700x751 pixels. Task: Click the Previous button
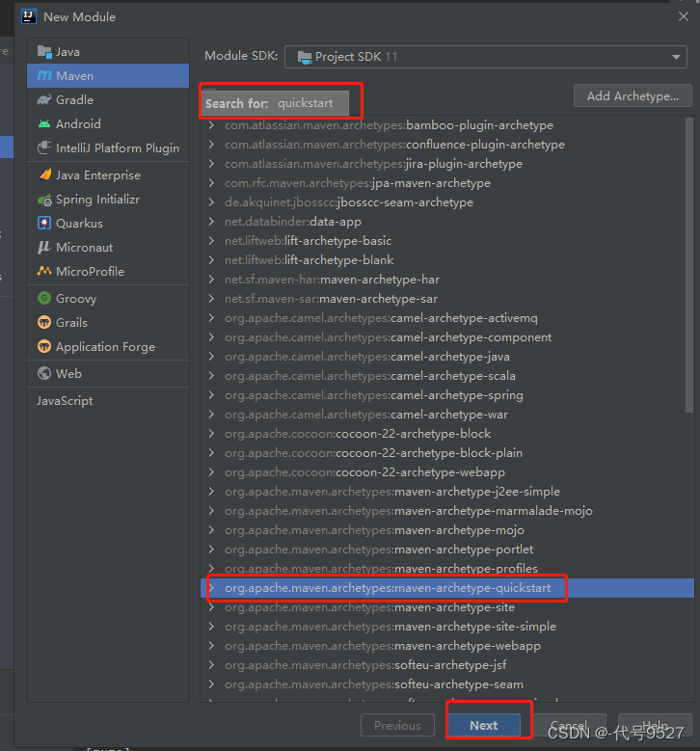pos(397,726)
